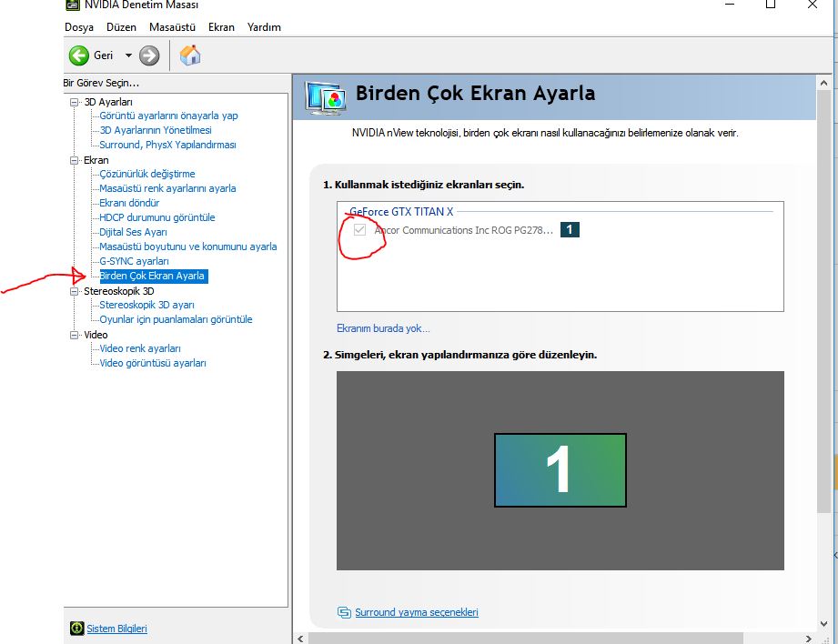The height and width of the screenshot is (644, 838).
Task: Select Ekranı döndür
Action: [x=129, y=203]
